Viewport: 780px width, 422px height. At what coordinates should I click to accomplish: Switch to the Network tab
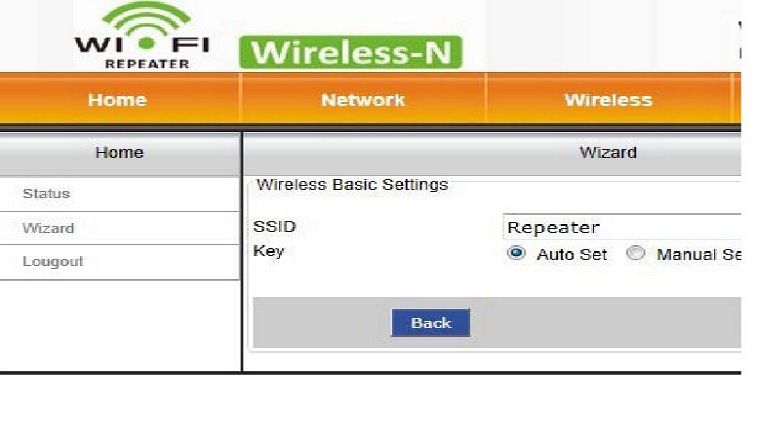click(363, 100)
